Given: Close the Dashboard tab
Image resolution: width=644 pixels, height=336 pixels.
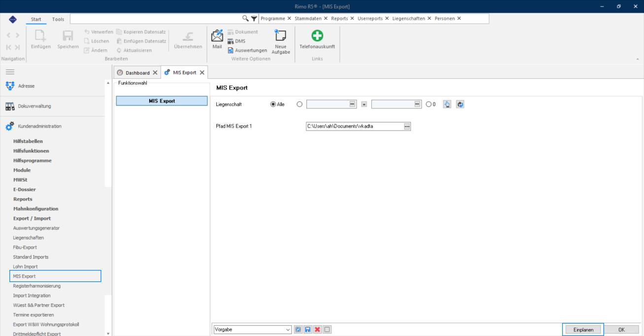Looking at the screenshot, I should 156,72.
